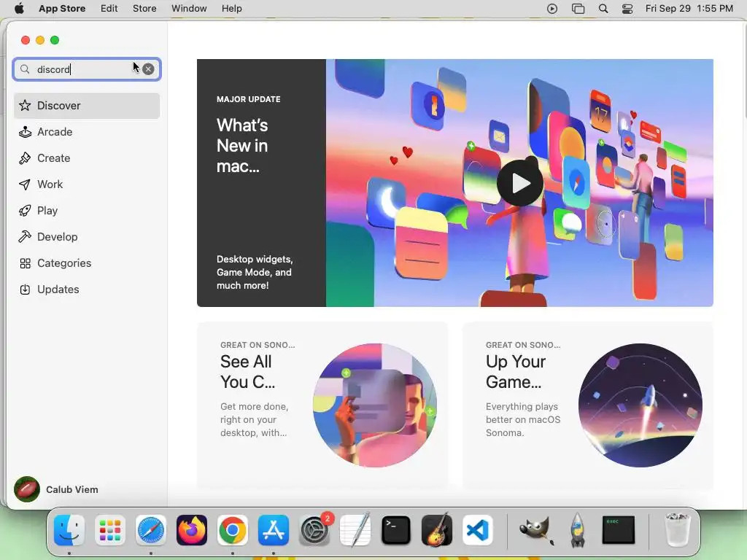Click the Discover star icon

25,105
